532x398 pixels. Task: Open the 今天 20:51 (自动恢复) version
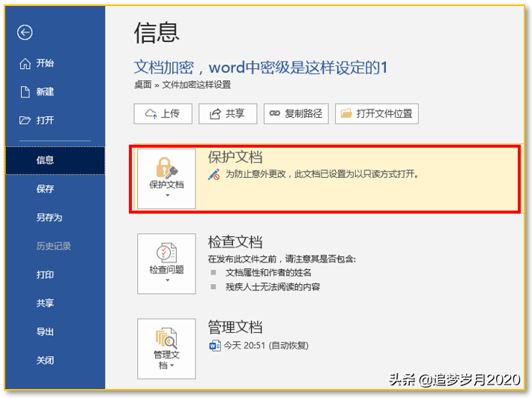pos(259,346)
